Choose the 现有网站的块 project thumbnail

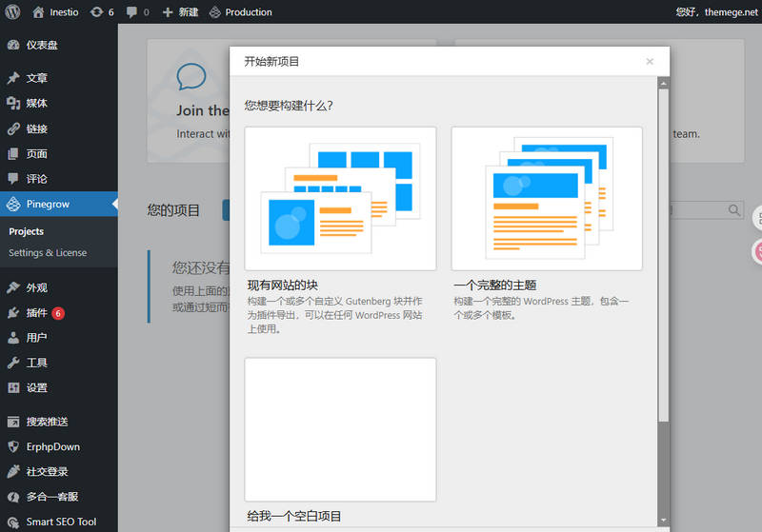pos(340,199)
